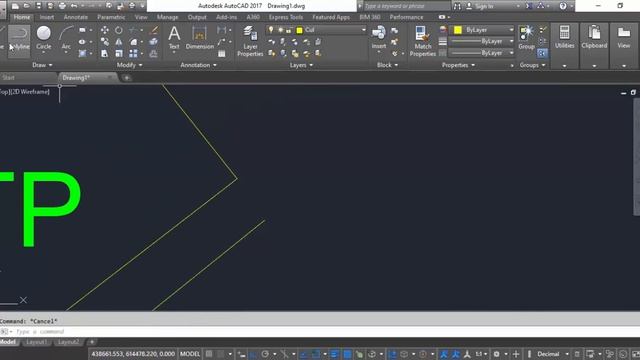The image size is (640, 360).
Task: Add a new drawing tab with plus
Action: click(127, 78)
